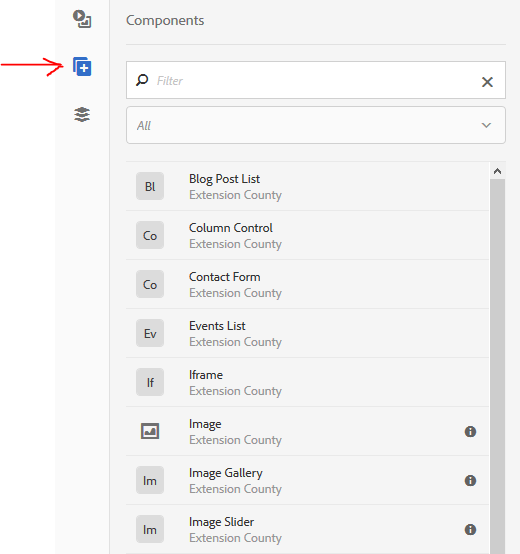This screenshot has height=554, width=520.
Task: Select the Components panel icon
Action: pyautogui.click(x=82, y=66)
